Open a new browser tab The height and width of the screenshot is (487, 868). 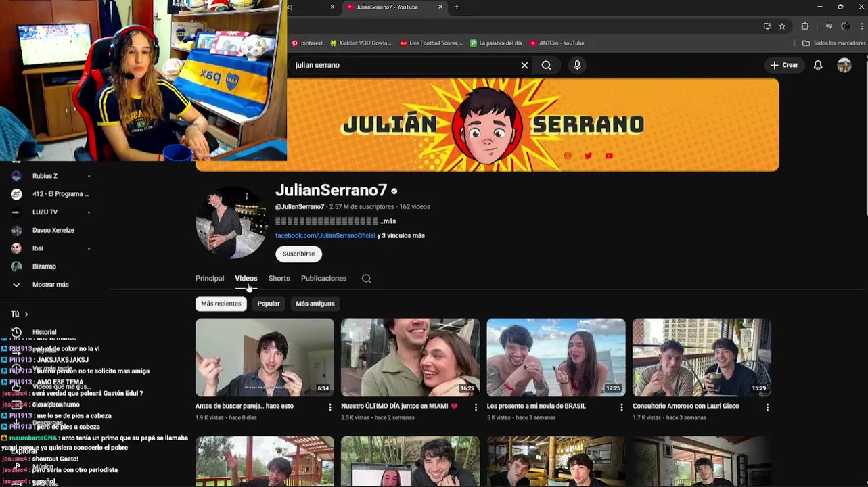(457, 7)
